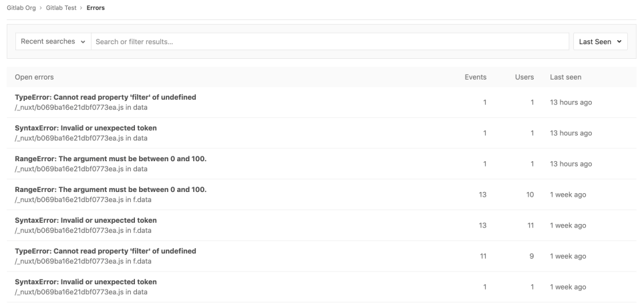
Task: Open TypeError title in f.data row
Action: [x=105, y=251]
